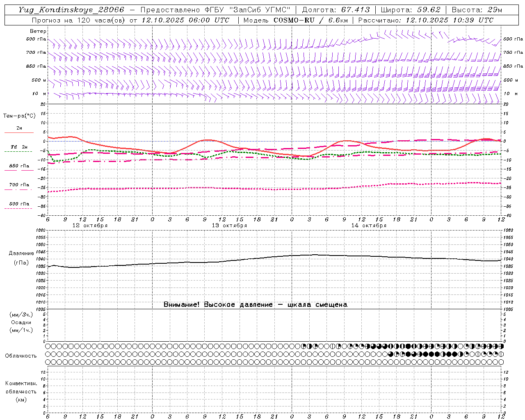Click the station title Yug_Kondinskoye_28066
This screenshot has height=420, width=525.
click(x=71, y=10)
